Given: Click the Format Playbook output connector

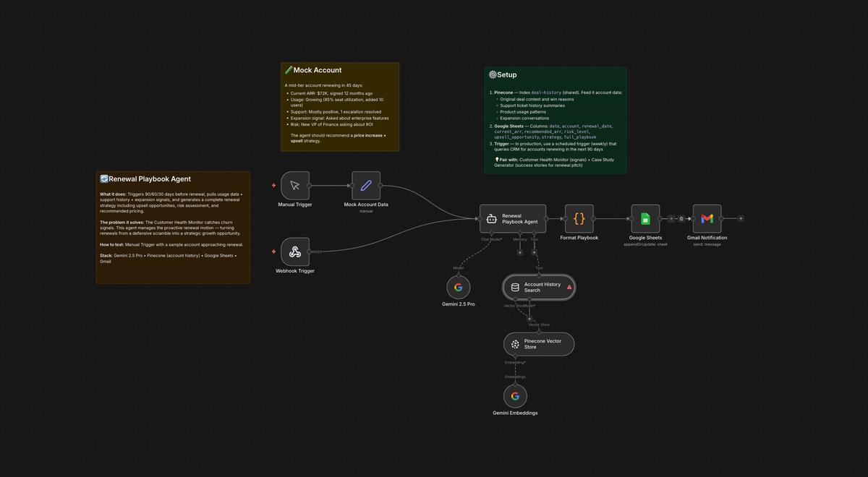Looking at the screenshot, I should point(594,218).
